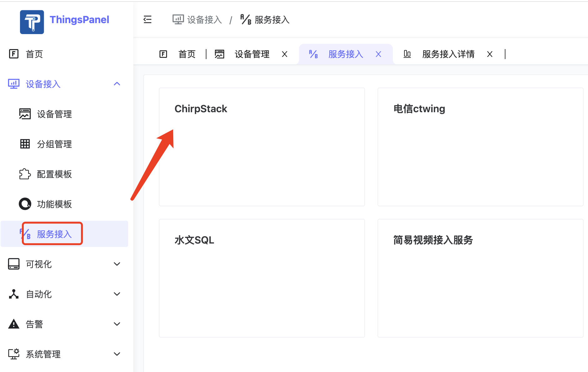This screenshot has height=372, width=588.
Task: Click the 设备接入 monitor icon
Action: coord(13,84)
